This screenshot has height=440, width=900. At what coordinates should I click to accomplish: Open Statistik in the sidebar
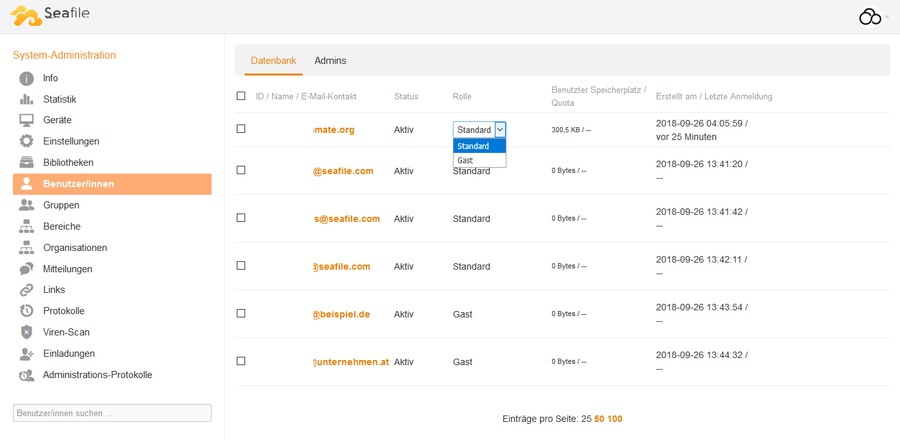[x=60, y=99]
